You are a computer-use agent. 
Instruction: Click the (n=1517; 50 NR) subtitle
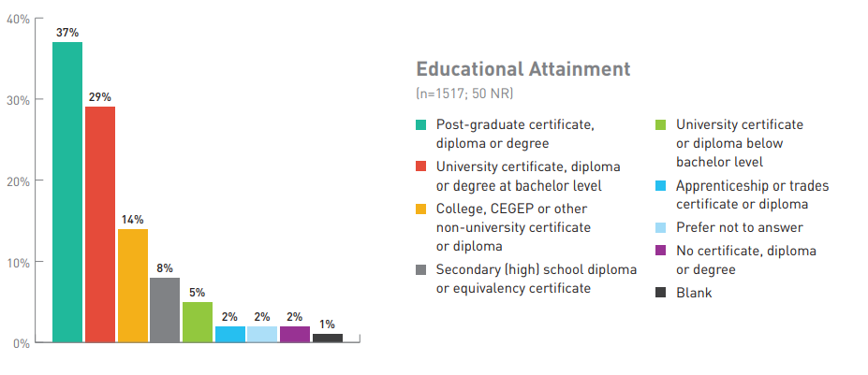464,94
